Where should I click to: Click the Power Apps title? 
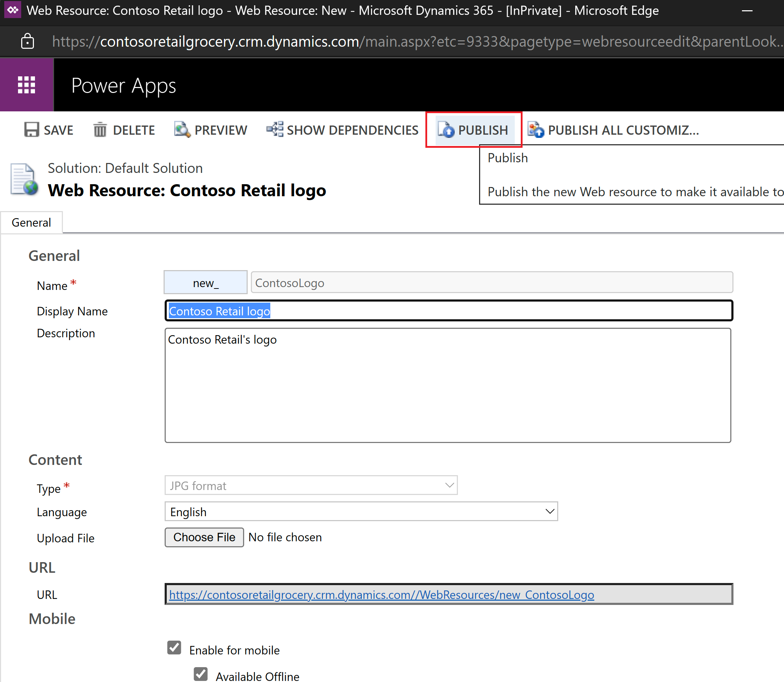click(x=124, y=86)
